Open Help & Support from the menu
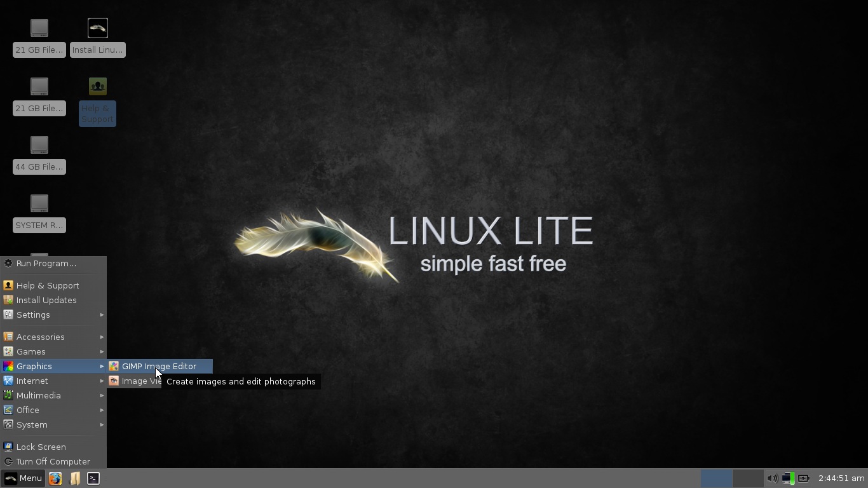 click(x=53, y=285)
